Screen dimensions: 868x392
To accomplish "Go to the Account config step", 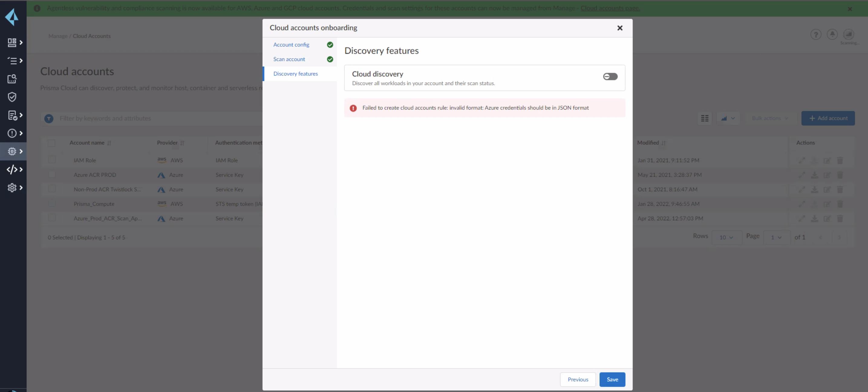I will tap(291, 44).
